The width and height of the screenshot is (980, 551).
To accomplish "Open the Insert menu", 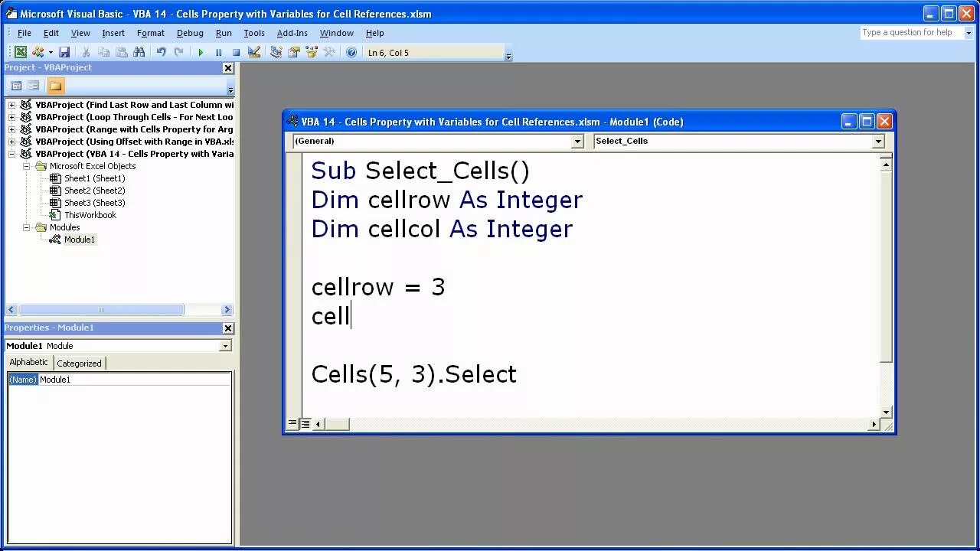I will tap(113, 33).
